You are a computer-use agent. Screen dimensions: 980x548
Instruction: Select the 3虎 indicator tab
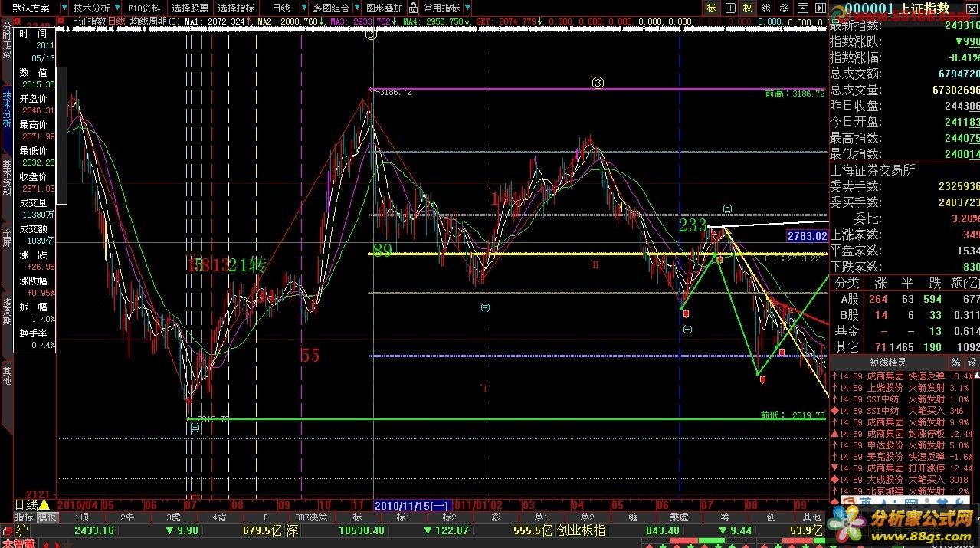pyautogui.click(x=173, y=517)
